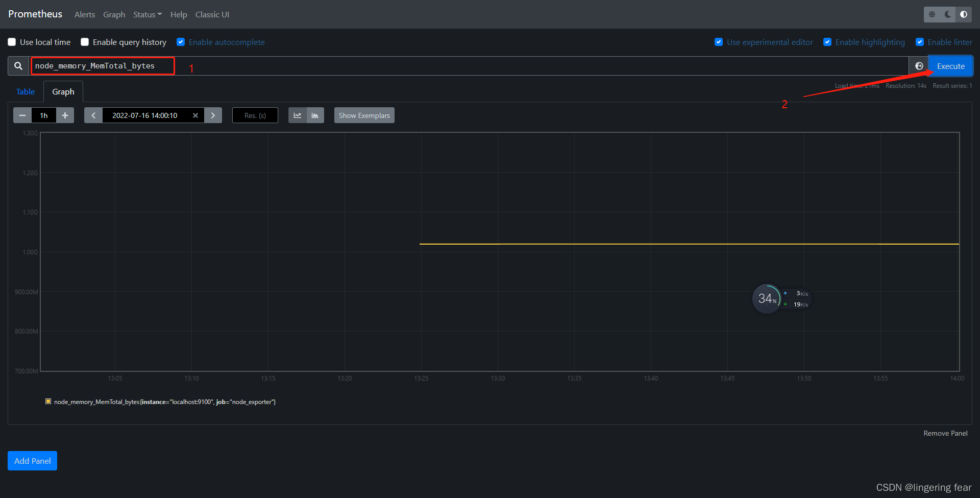Enable Use local time checkbox

coord(11,42)
